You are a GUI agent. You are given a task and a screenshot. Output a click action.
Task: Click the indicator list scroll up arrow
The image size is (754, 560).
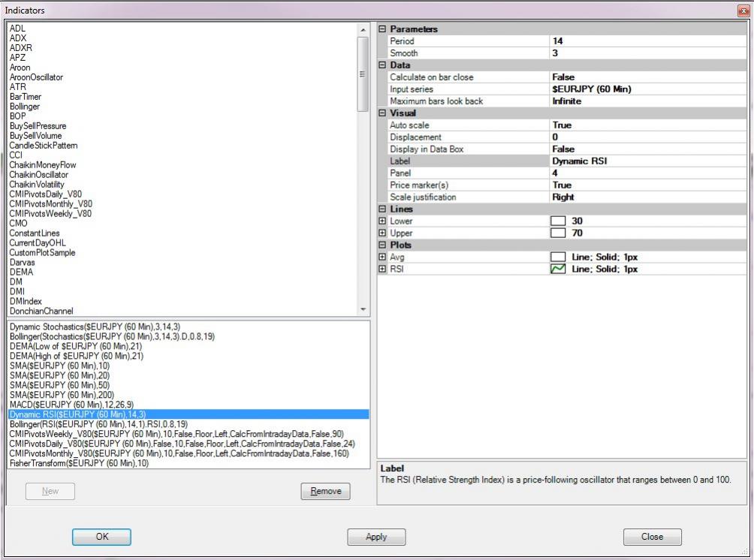363,30
